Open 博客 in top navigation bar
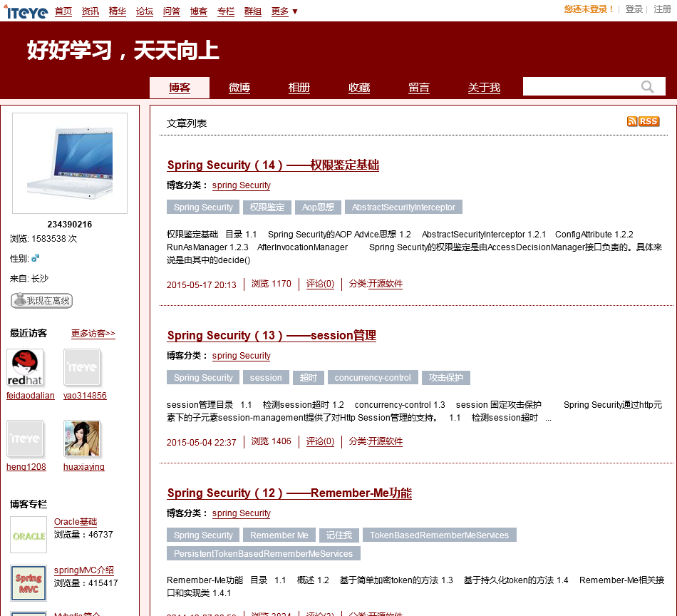The width and height of the screenshot is (677, 616). tap(199, 11)
